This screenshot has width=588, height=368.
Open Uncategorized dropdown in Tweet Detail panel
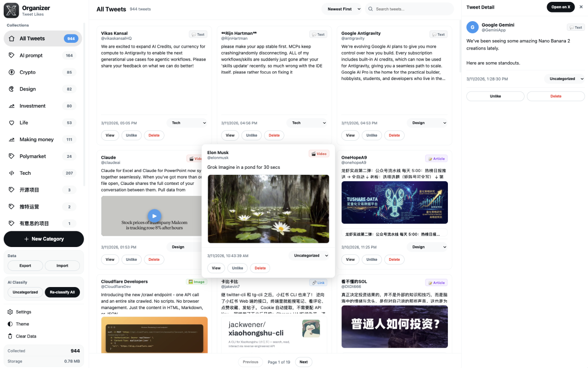click(565, 79)
